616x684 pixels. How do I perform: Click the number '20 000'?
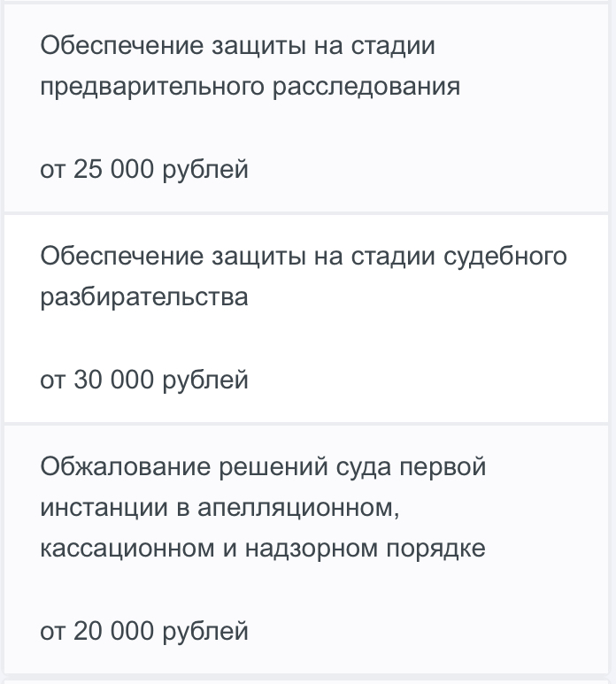(x=113, y=631)
